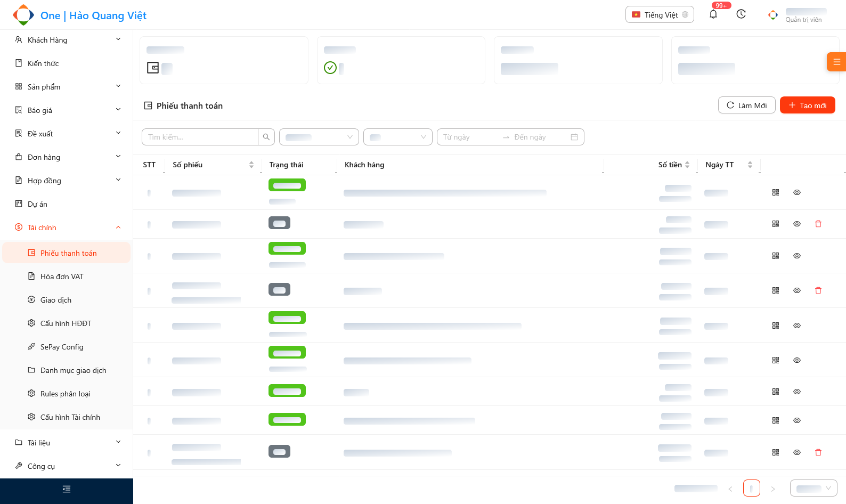This screenshot has width=846, height=504.
Task: Click the user avatar logo icon
Action: click(773, 15)
